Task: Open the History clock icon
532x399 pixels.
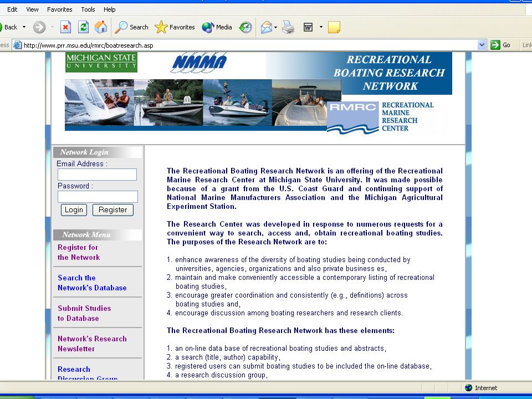Action: [245, 27]
